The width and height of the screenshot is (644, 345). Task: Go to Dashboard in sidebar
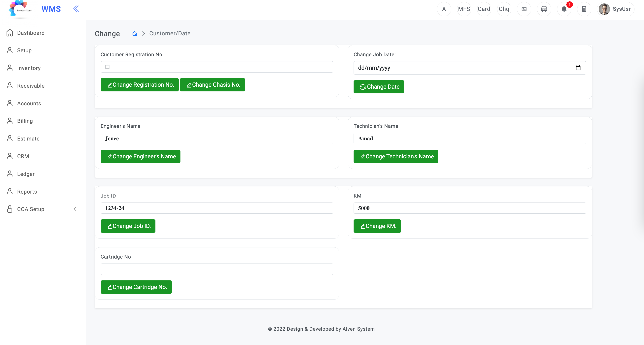point(31,33)
